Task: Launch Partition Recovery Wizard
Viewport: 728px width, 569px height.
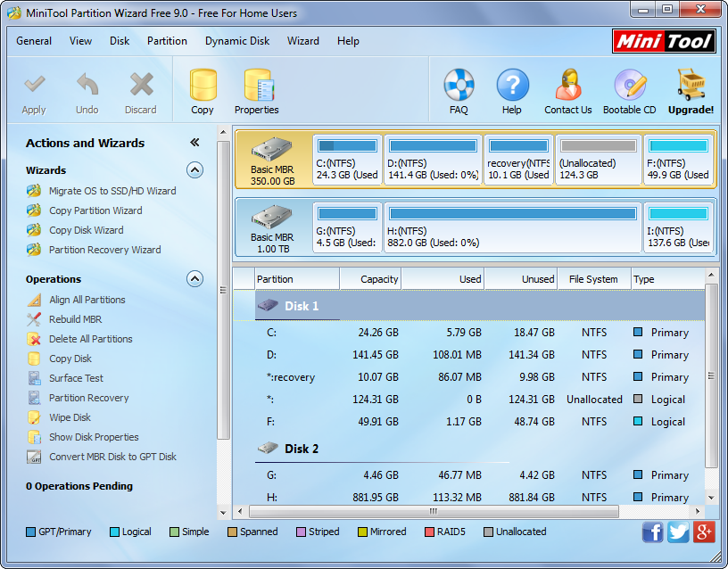Action: click(105, 250)
